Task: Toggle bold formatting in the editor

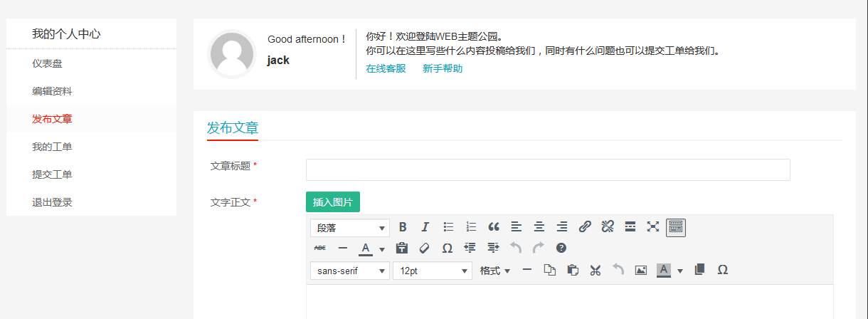Action: 403,227
